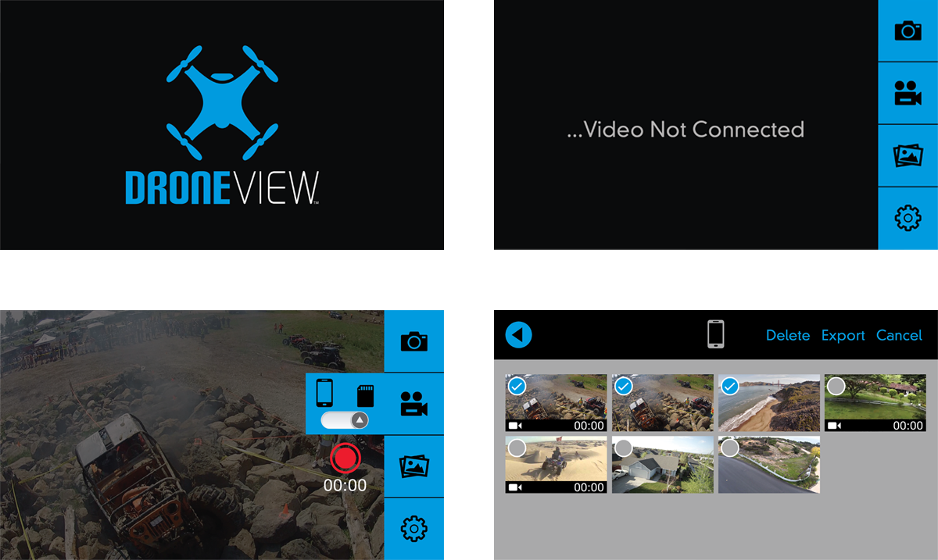Check the curved road aerial photo thumbnail
938x560 pixels.
click(x=729, y=448)
